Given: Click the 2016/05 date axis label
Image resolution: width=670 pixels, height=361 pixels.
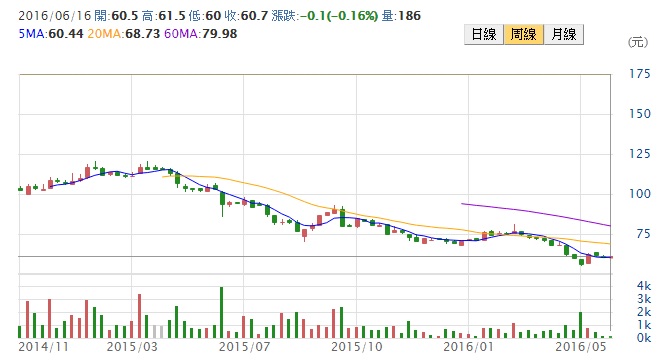Looking at the screenshot, I should pos(581,346).
